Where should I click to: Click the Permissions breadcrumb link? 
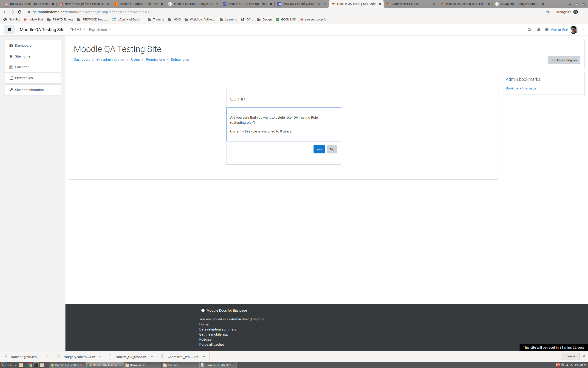[x=155, y=60]
